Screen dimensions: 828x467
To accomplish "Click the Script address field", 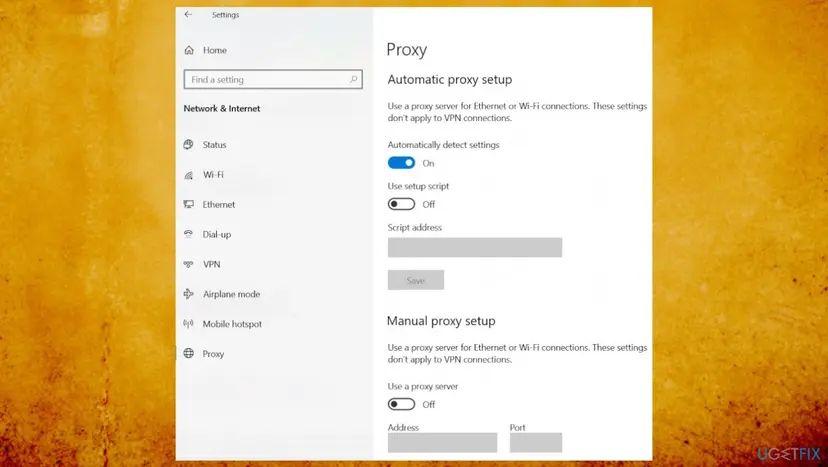I will (475, 247).
